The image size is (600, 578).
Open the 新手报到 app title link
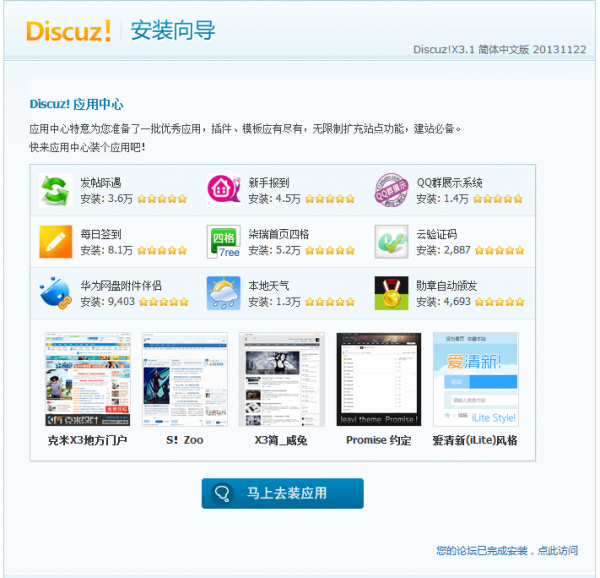(269, 183)
